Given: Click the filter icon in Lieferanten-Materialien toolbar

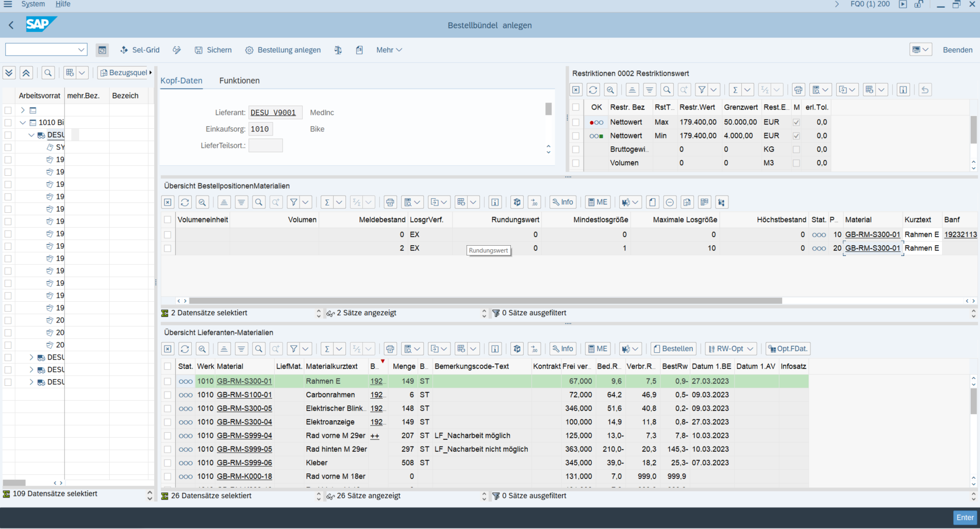Looking at the screenshot, I should coord(293,349).
